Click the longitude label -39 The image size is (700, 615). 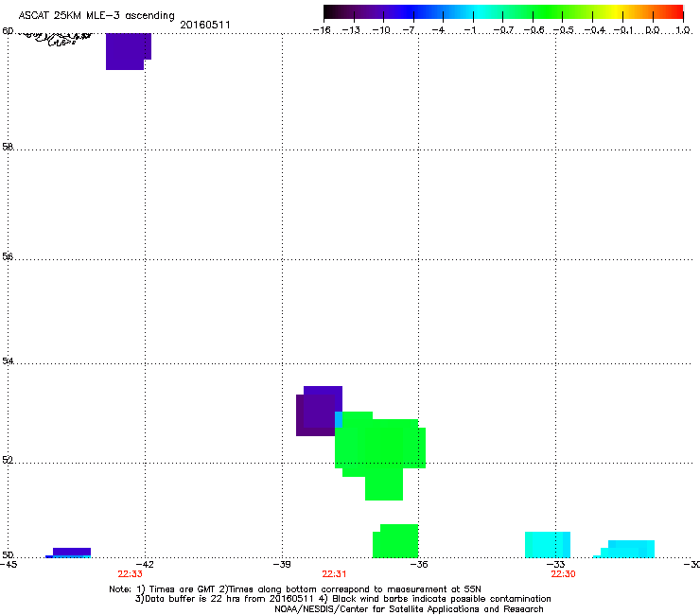pos(282,565)
